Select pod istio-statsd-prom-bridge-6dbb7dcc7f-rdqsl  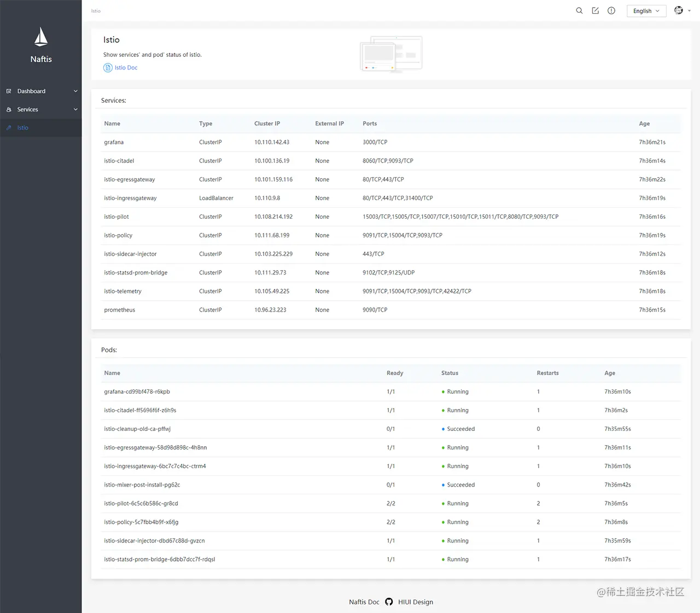pos(160,559)
